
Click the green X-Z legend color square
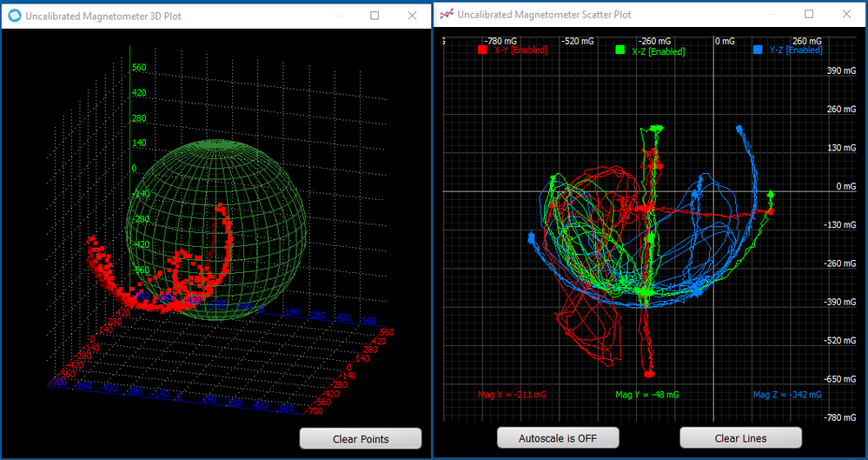[620, 50]
